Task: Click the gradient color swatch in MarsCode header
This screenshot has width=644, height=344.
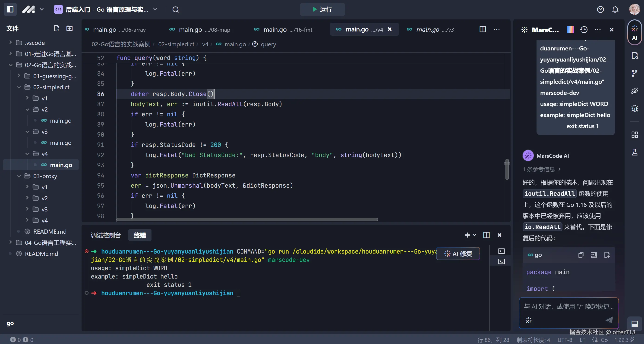Action: coord(570,30)
